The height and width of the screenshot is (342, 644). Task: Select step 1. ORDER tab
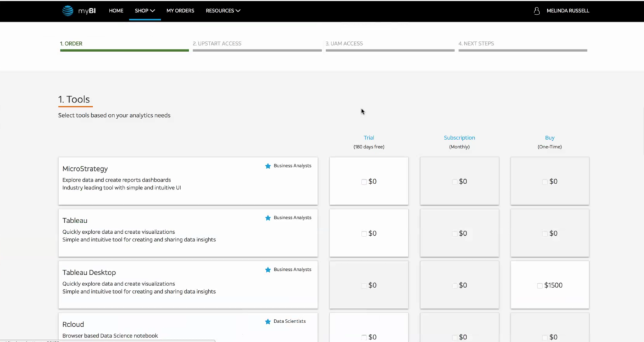coord(125,45)
